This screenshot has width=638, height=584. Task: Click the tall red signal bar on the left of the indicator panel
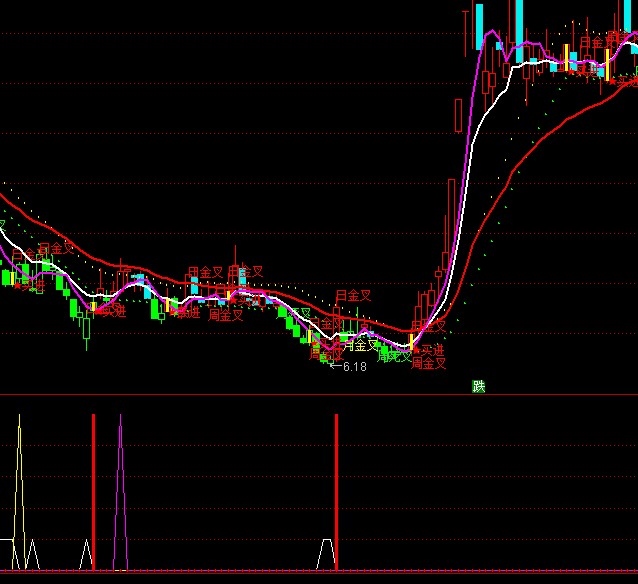tap(93, 490)
